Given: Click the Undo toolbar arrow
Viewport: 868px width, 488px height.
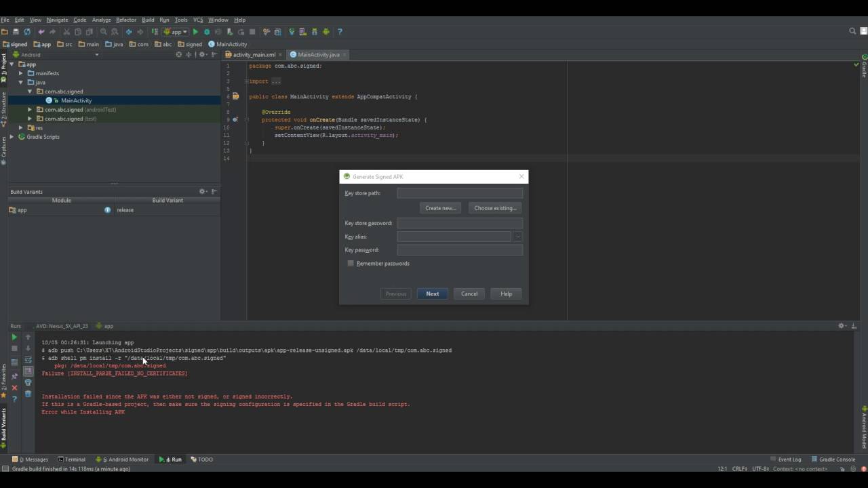Looking at the screenshot, I should [x=41, y=31].
